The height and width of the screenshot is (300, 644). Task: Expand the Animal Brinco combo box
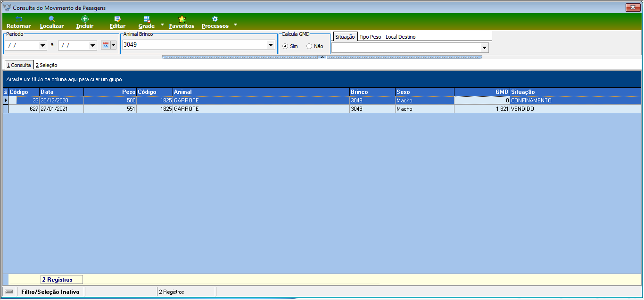[271, 45]
